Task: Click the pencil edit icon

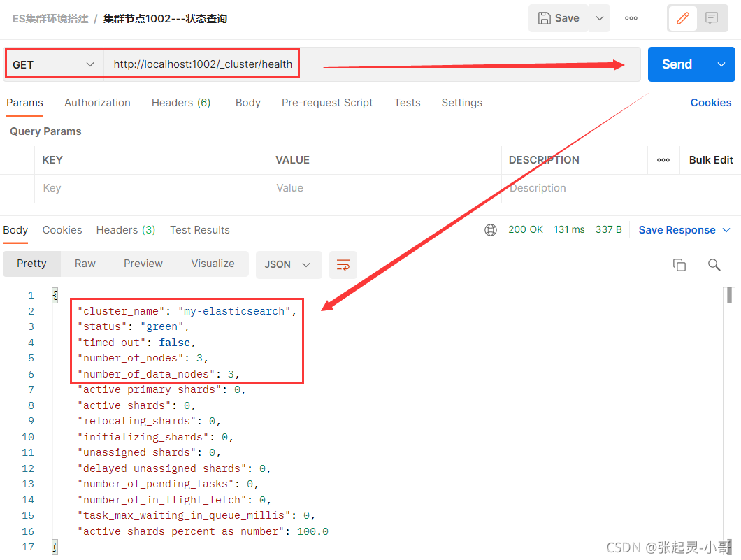Action: tap(682, 18)
